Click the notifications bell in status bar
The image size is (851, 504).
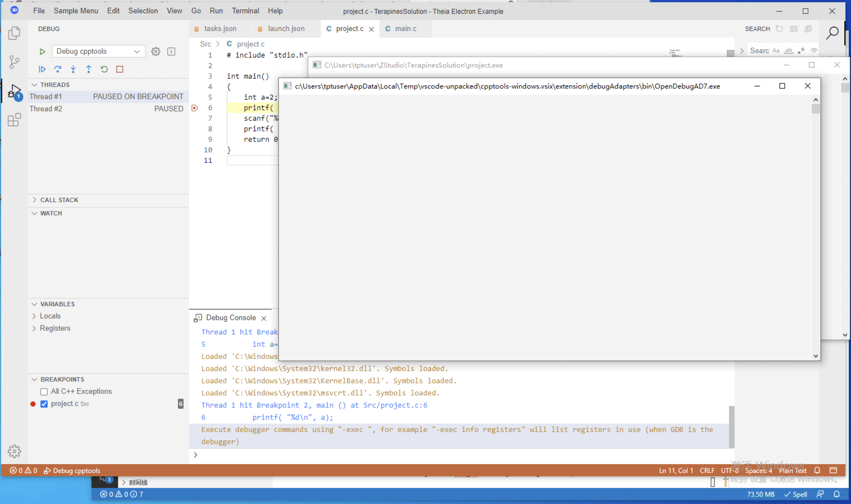817,470
